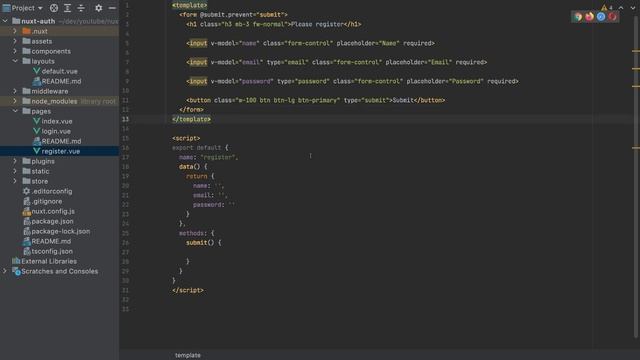Expand Scratches and Consoles node

[5, 271]
